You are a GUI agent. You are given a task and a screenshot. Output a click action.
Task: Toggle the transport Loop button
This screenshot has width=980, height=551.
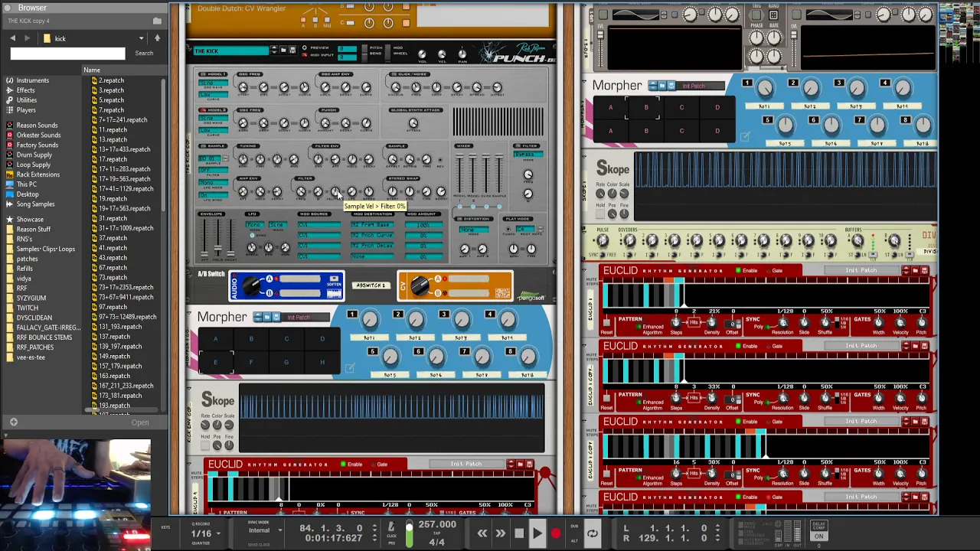(592, 533)
